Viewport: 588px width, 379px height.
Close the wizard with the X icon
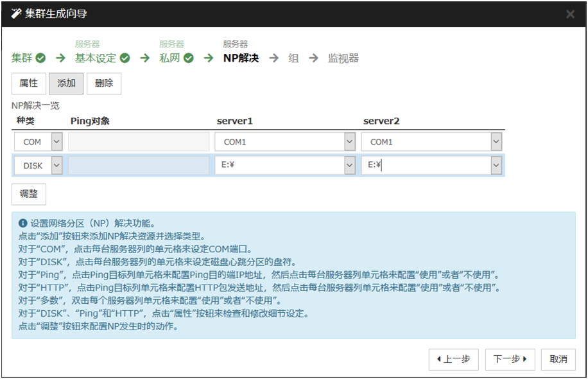pos(570,14)
